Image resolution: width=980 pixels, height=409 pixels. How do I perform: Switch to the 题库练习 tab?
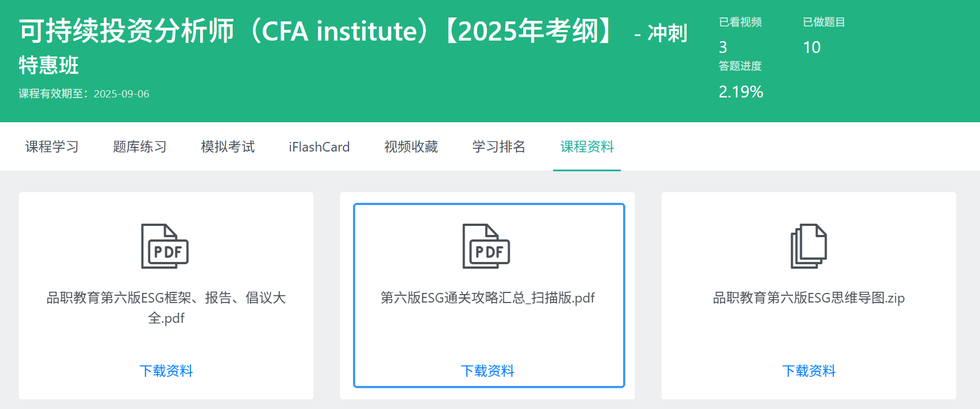[x=140, y=147]
